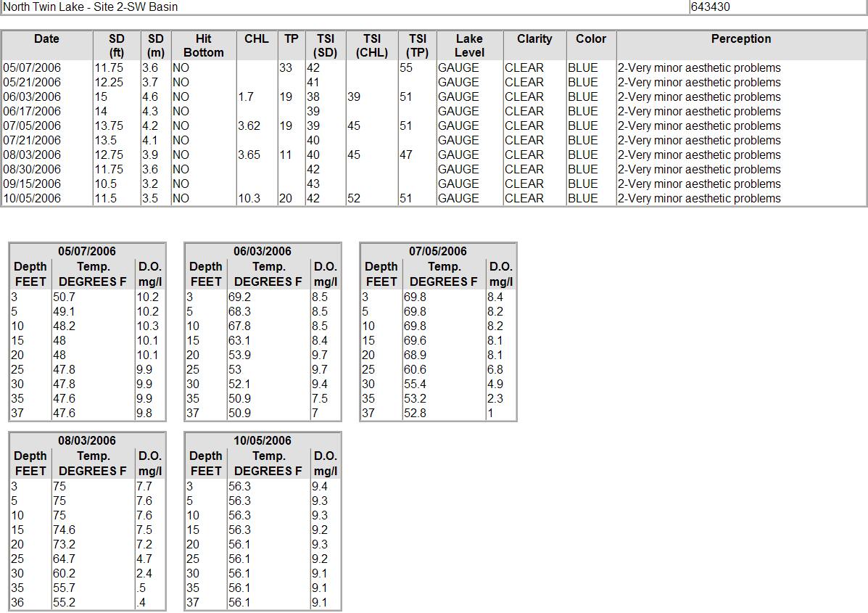Open the 08/03/2006 profile table heading
The width and height of the screenshot is (868, 613).
87,440
